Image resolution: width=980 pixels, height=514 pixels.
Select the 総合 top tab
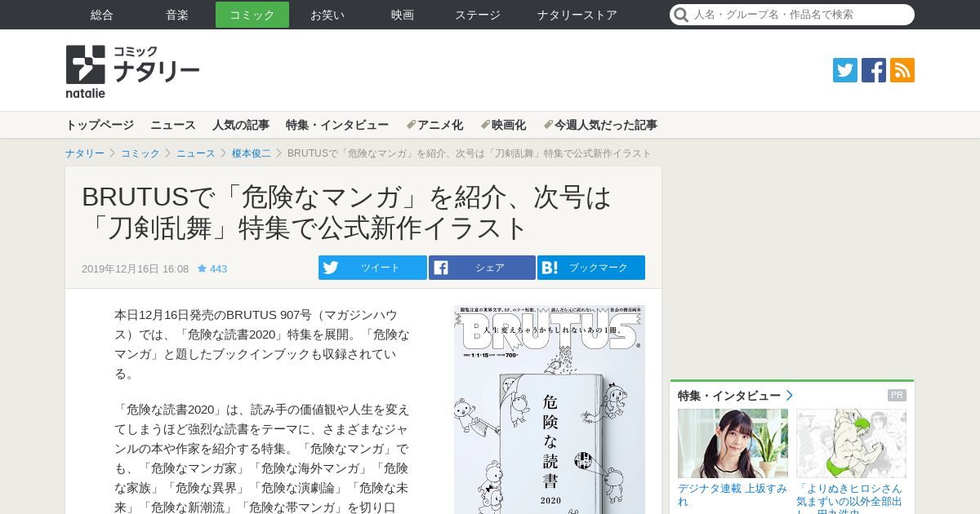click(x=102, y=15)
